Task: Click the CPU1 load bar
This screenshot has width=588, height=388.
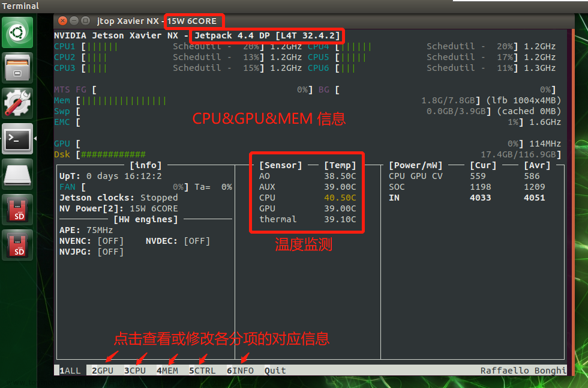Action: coord(103,46)
